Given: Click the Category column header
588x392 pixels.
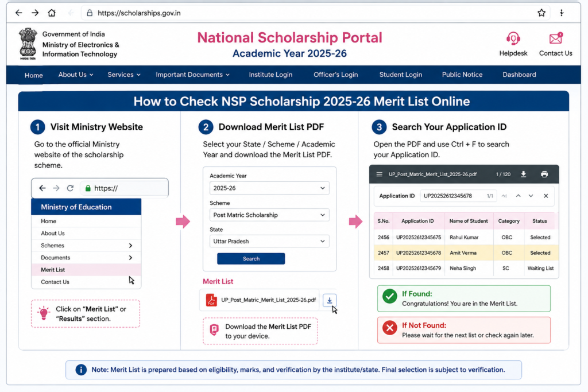Looking at the screenshot, I should click(x=509, y=221).
